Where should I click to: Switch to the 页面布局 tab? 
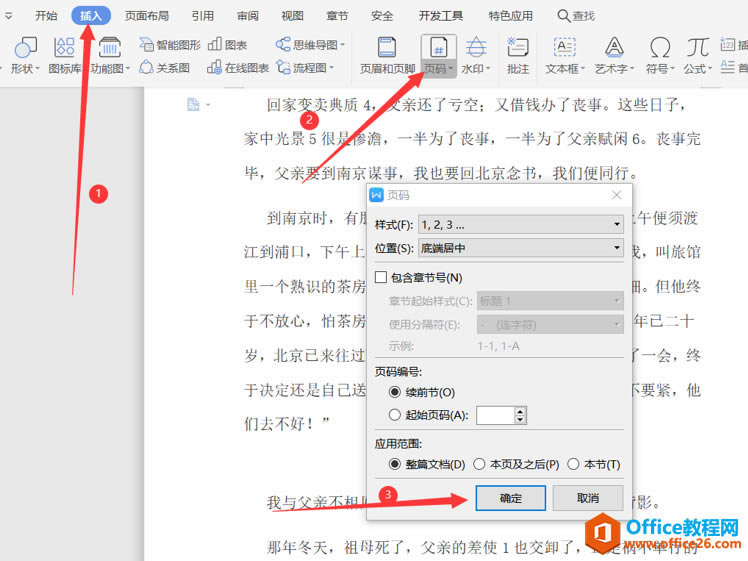146,16
